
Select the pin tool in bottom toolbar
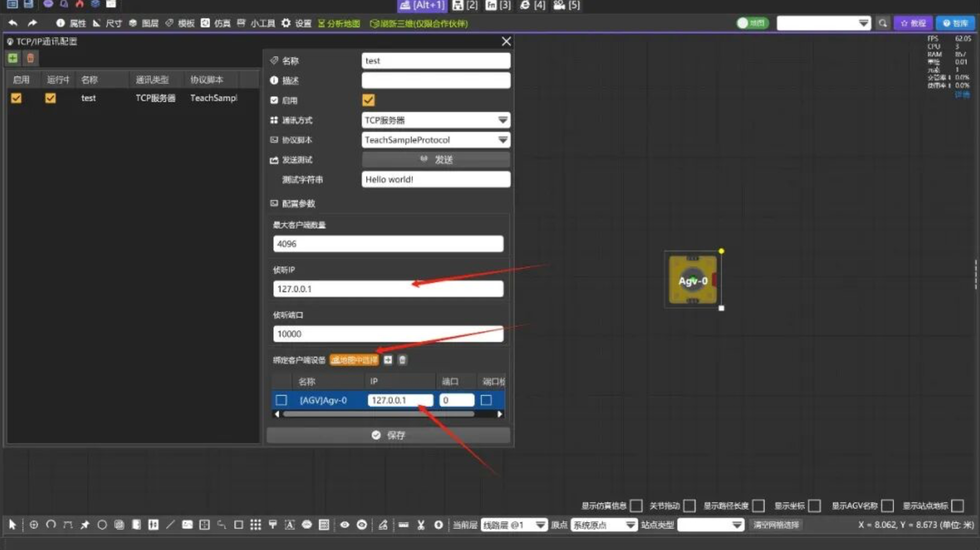(x=85, y=525)
